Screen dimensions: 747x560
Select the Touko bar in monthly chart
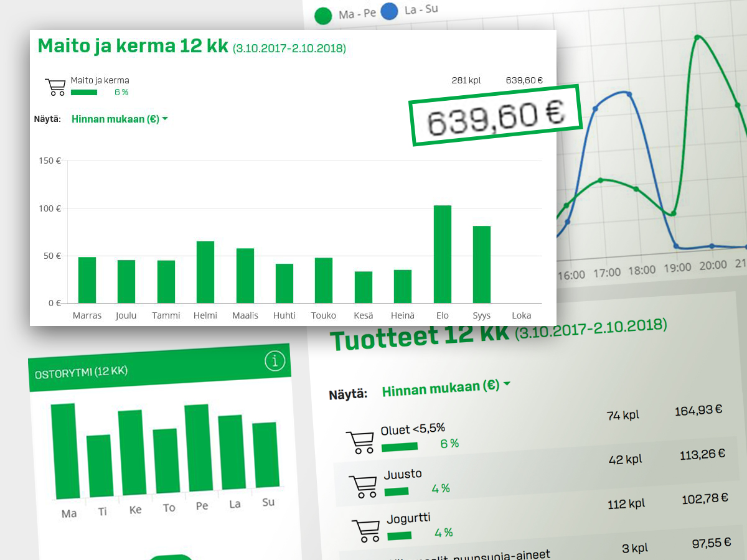click(324, 281)
